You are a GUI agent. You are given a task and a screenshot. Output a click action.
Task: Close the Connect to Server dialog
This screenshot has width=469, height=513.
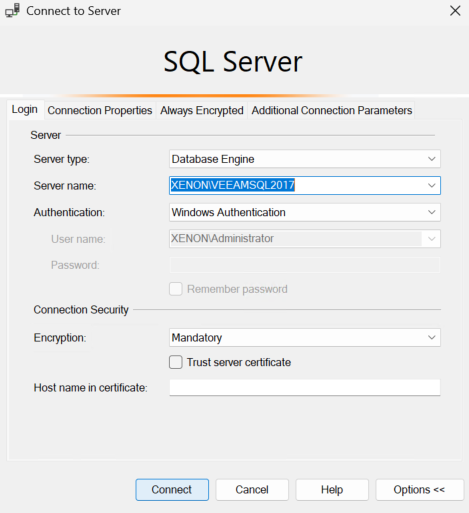(455, 11)
